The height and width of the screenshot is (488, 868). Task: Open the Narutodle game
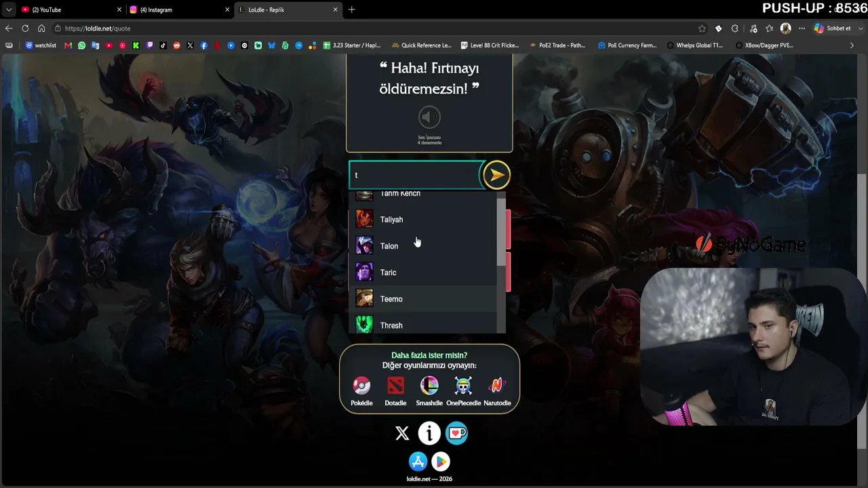tap(497, 391)
